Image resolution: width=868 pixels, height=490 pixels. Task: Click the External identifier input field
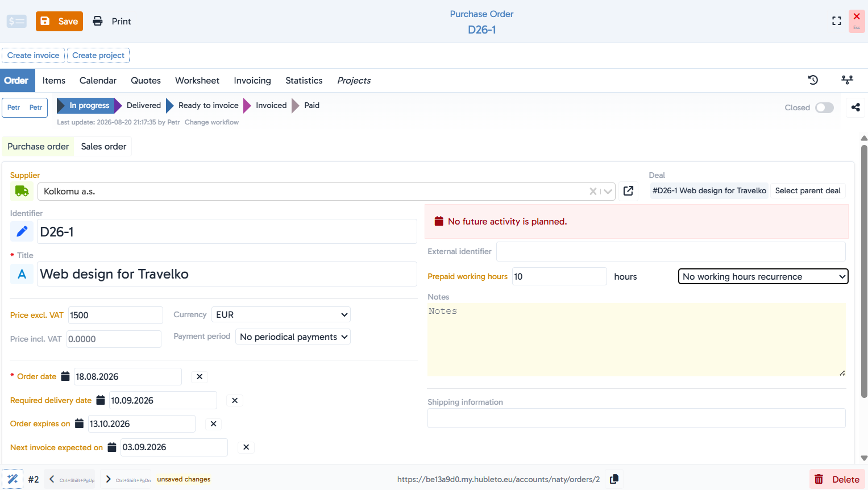coord(671,251)
